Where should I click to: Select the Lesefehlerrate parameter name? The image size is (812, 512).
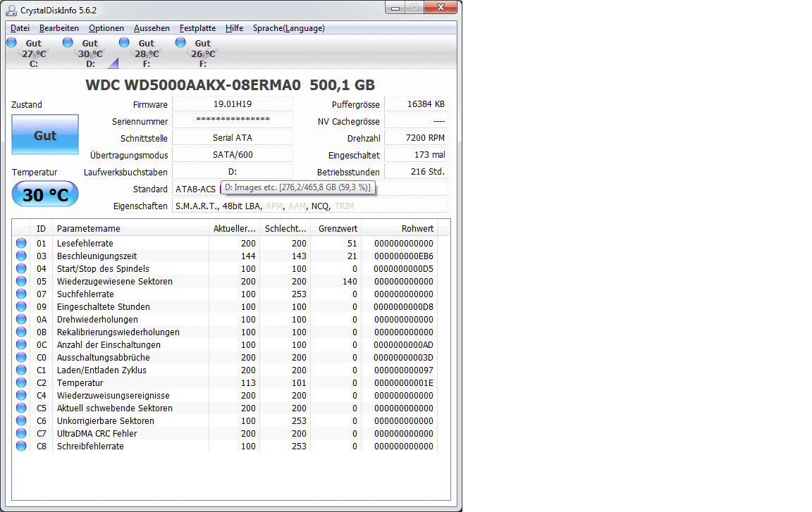pos(85,243)
